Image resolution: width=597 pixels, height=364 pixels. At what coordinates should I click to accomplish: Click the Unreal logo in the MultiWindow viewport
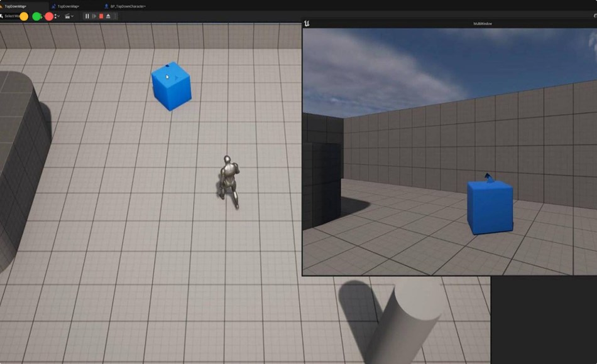pyautogui.click(x=307, y=23)
